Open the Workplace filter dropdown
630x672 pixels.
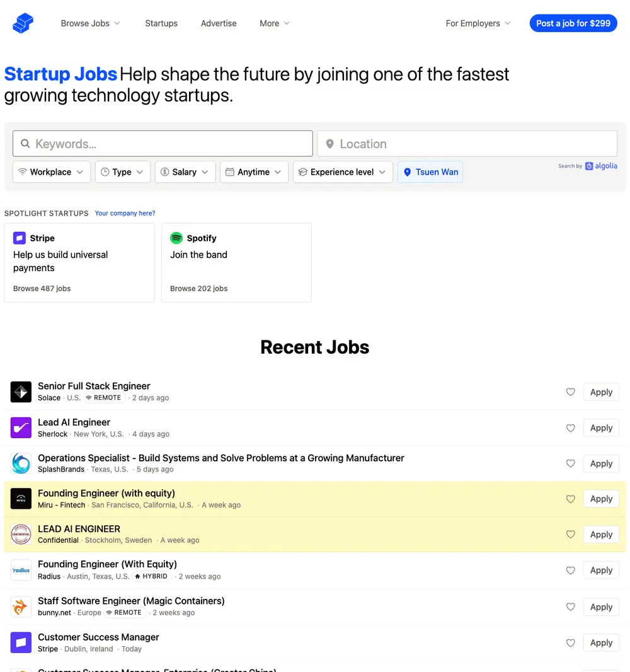[x=52, y=172]
